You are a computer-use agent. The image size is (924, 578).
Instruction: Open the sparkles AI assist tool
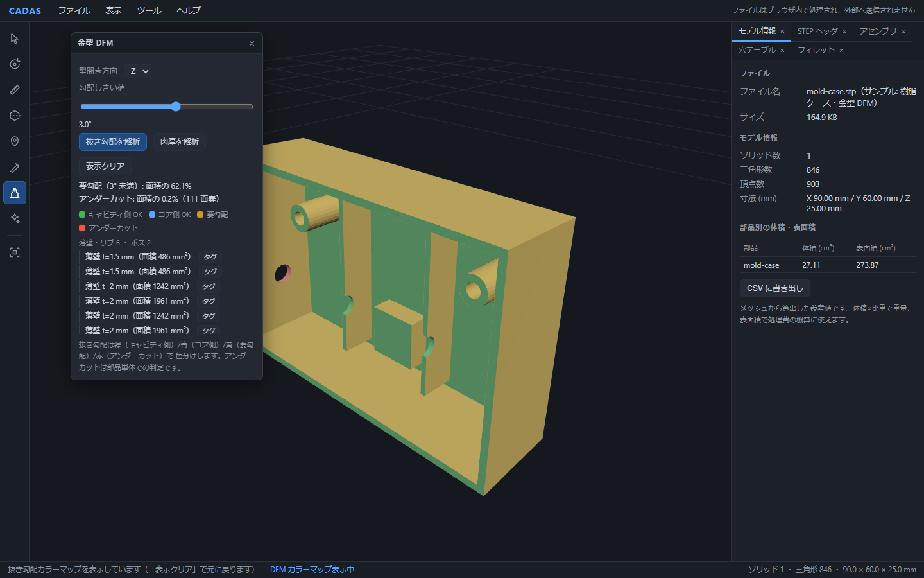(15, 218)
